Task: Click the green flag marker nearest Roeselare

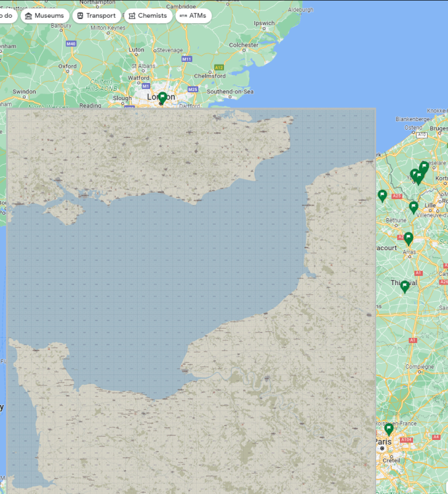Action: click(x=424, y=167)
